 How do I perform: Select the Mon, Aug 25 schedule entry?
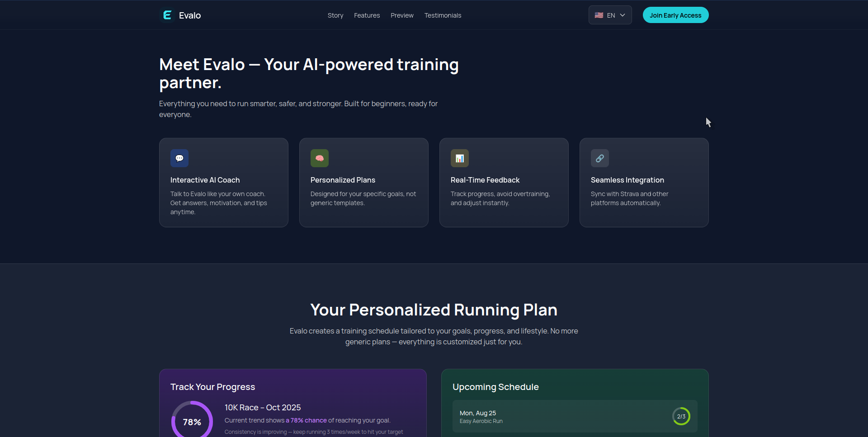[575, 416]
